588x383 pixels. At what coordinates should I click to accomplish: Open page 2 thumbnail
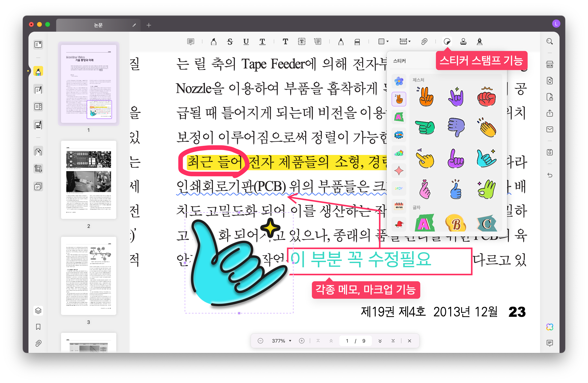(x=88, y=179)
